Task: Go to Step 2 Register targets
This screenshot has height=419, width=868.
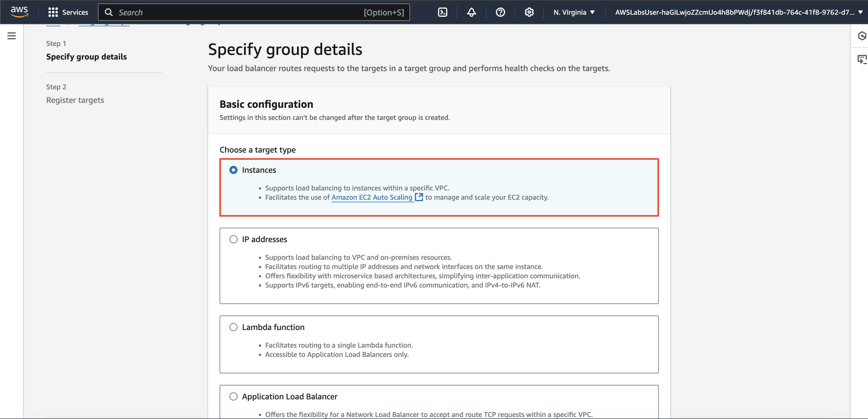Action: point(75,100)
